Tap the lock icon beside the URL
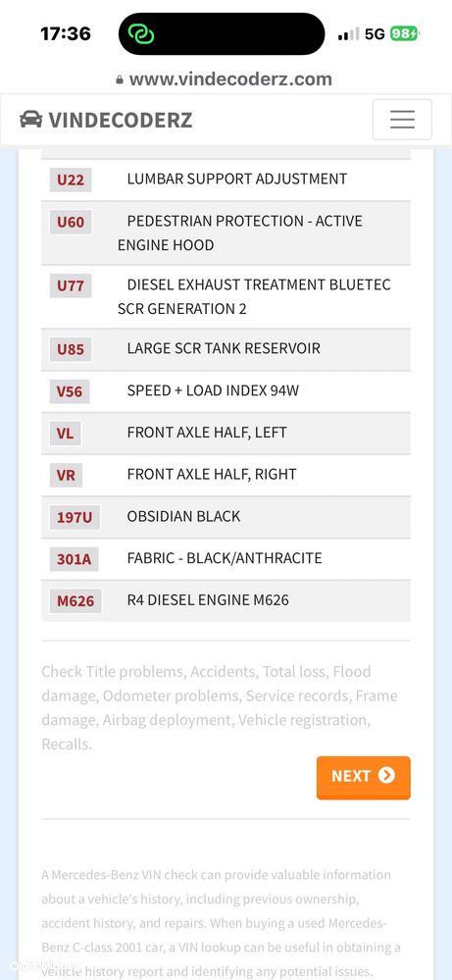This screenshot has height=980, width=452. pyautogui.click(x=120, y=80)
